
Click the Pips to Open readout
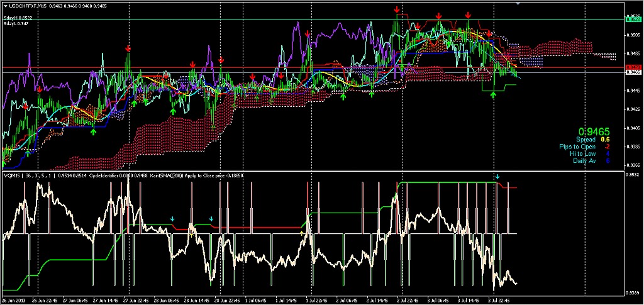tap(584, 147)
